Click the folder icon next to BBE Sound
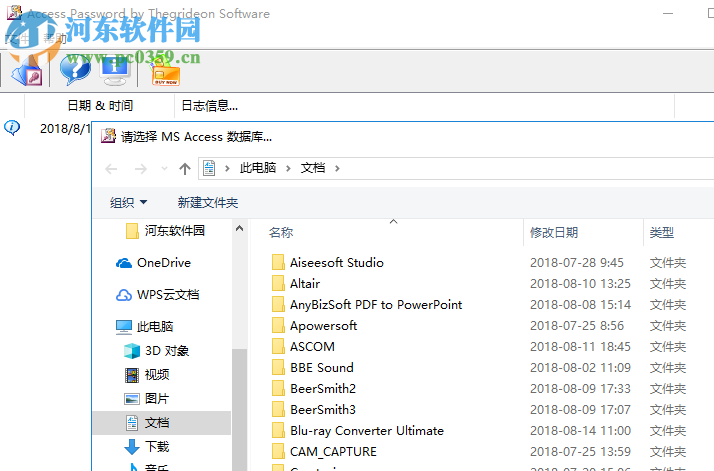 278,367
